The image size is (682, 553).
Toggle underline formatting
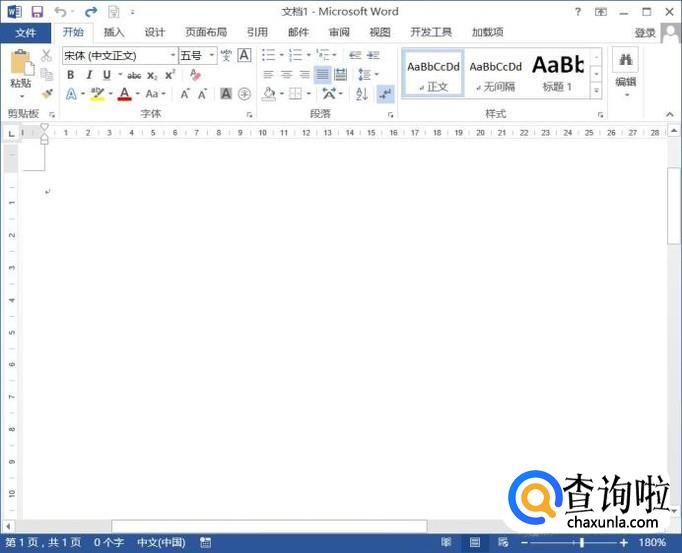click(x=107, y=75)
